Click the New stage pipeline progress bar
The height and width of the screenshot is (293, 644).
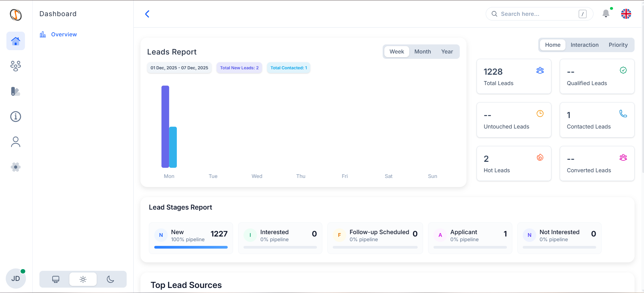(191, 247)
